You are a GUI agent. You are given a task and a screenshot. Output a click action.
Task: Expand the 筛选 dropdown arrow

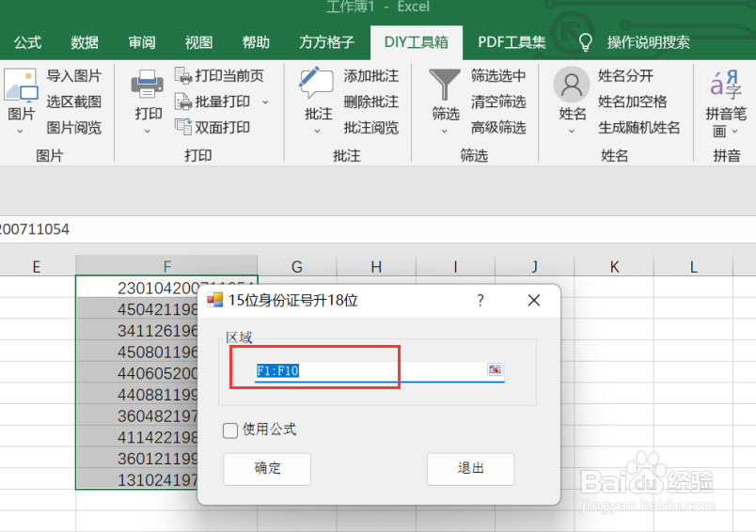coord(445,131)
